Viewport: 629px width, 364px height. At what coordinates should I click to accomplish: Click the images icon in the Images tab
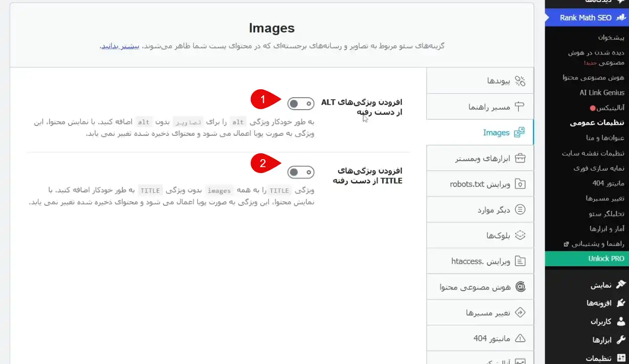[x=520, y=132]
